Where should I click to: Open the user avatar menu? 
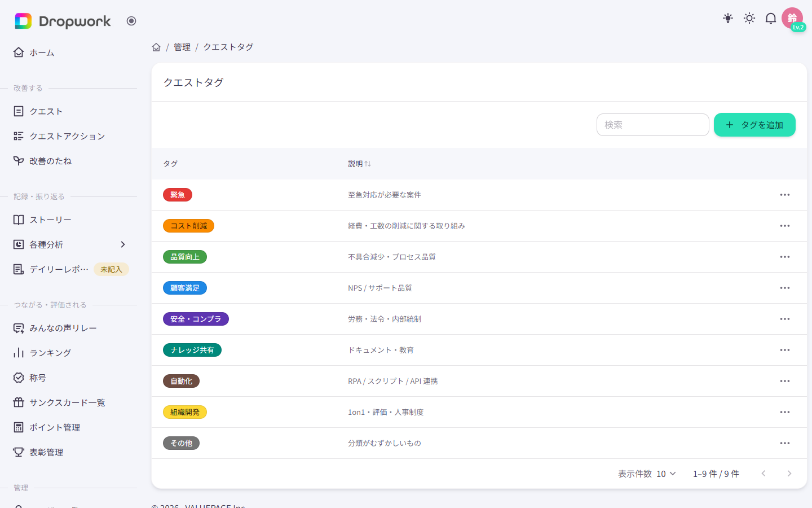pos(792,18)
